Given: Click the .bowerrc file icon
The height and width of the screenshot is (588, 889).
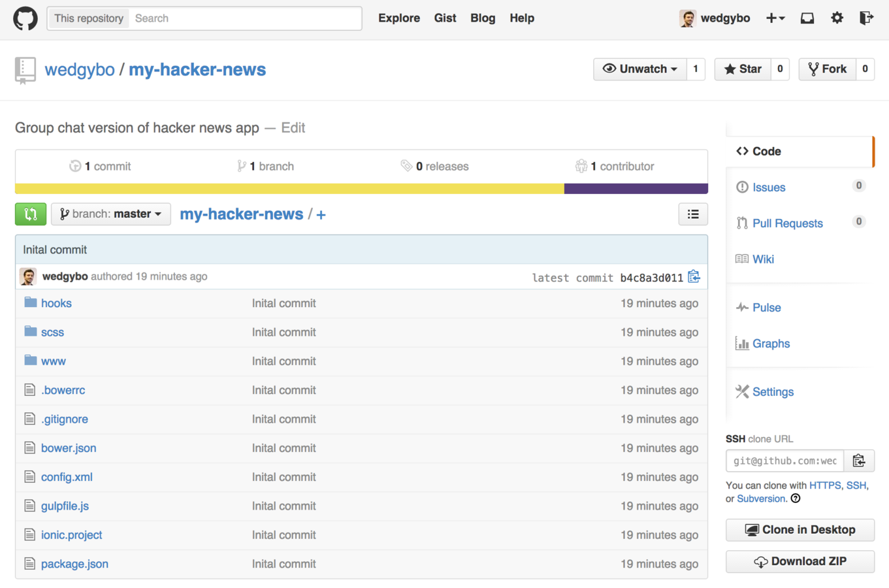Looking at the screenshot, I should [x=29, y=390].
